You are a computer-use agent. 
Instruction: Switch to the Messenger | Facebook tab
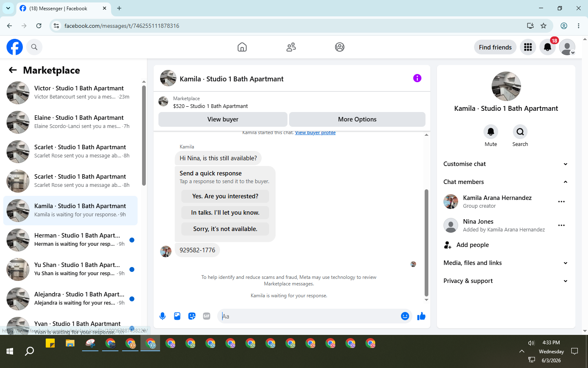coord(63,9)
